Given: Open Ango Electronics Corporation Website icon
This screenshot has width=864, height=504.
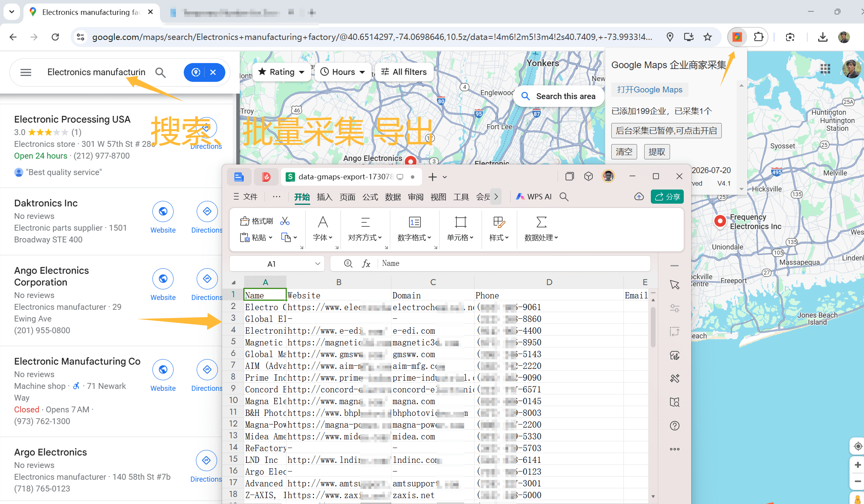Looking at the screenshot, I should (163, 279).
